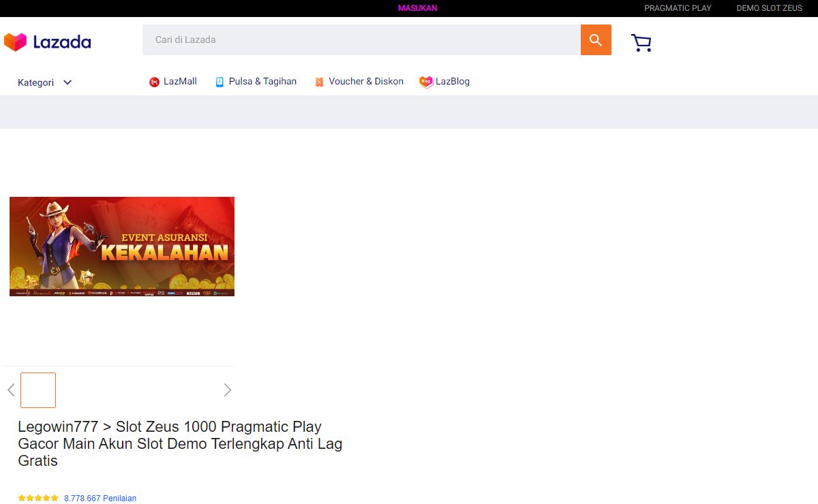The height and width of the screenshot is (504, 818).
Task: Click the LazBlog heart icon
Action: pos(426,82)
